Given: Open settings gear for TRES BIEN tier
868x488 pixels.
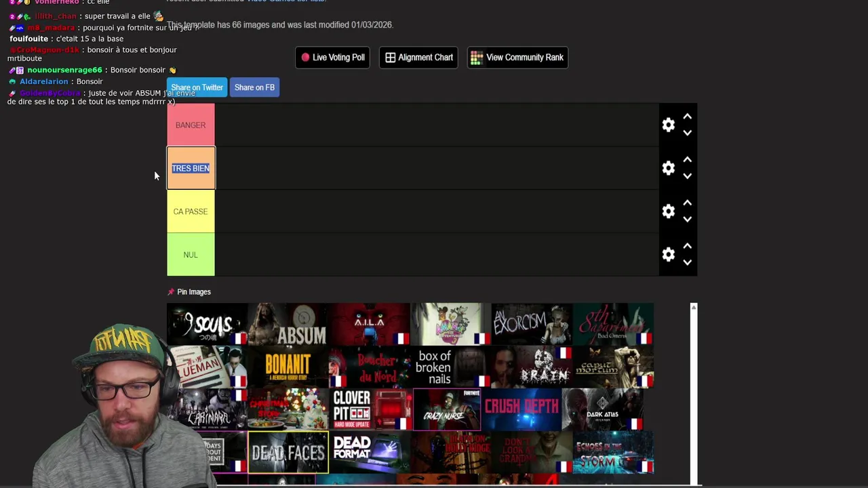Looking at the screenshot, I should point(668,168).
